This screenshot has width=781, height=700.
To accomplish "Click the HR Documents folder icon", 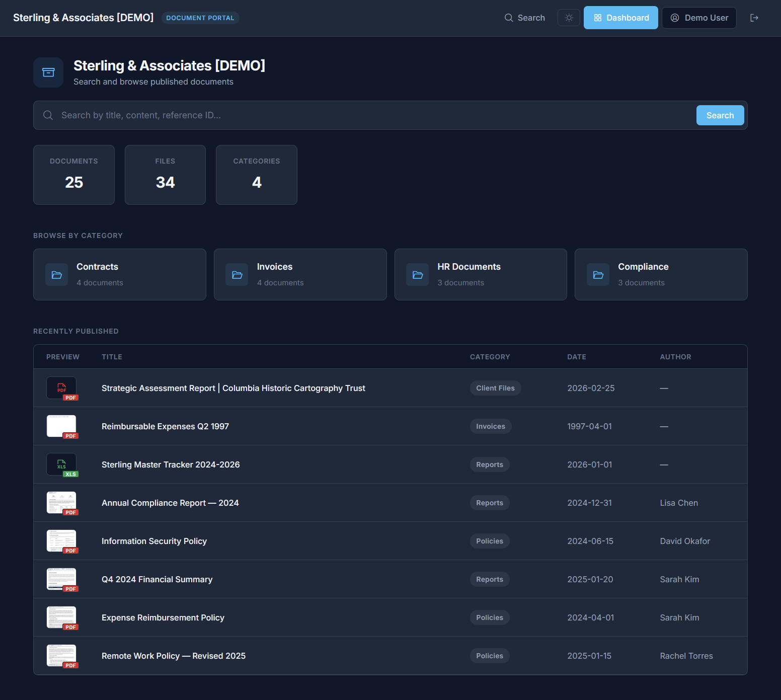I will (x=417, y=274).
